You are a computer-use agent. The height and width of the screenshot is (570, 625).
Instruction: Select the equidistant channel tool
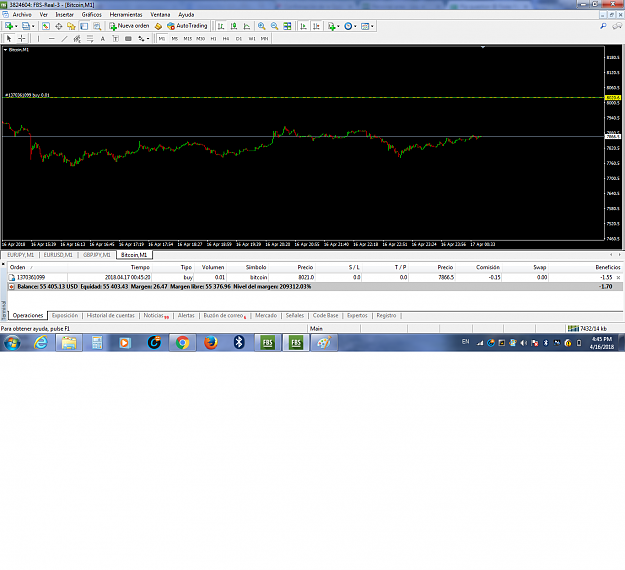(77, 39)
